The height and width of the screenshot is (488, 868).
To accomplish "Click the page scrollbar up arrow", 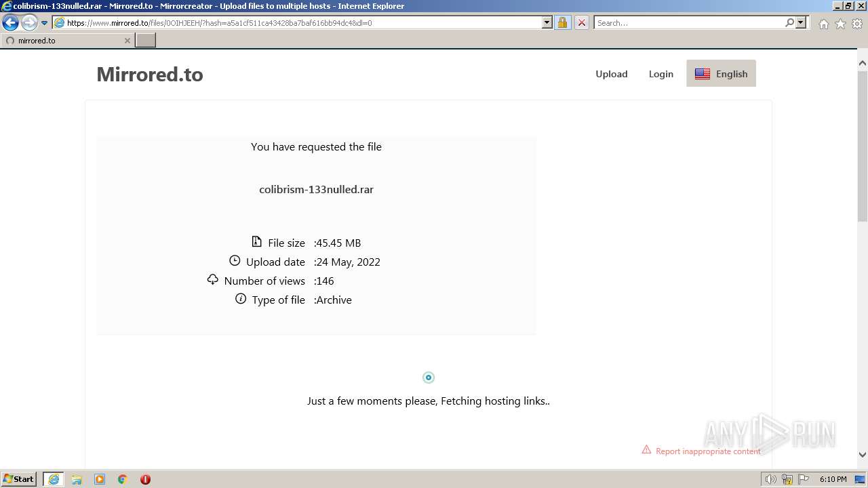I will 863,63.
